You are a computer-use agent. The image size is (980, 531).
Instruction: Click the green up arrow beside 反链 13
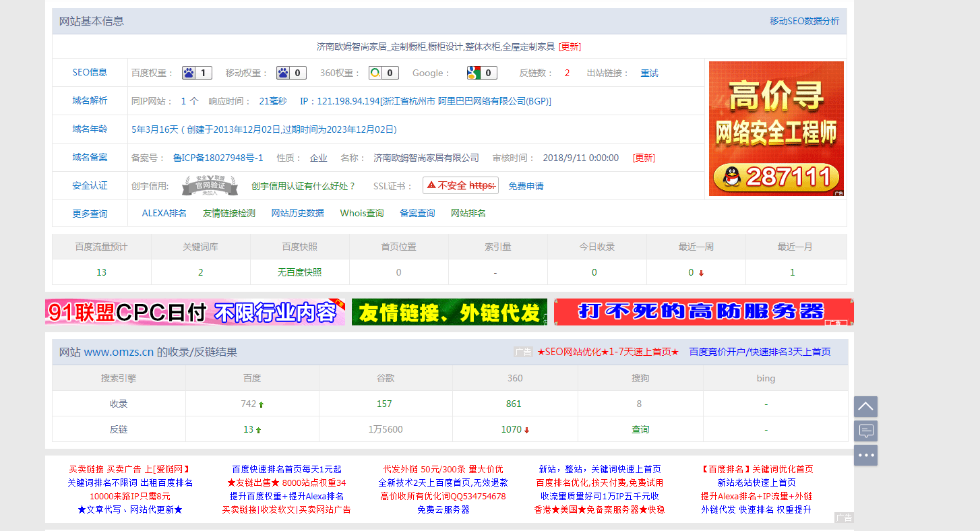[258, 430]
